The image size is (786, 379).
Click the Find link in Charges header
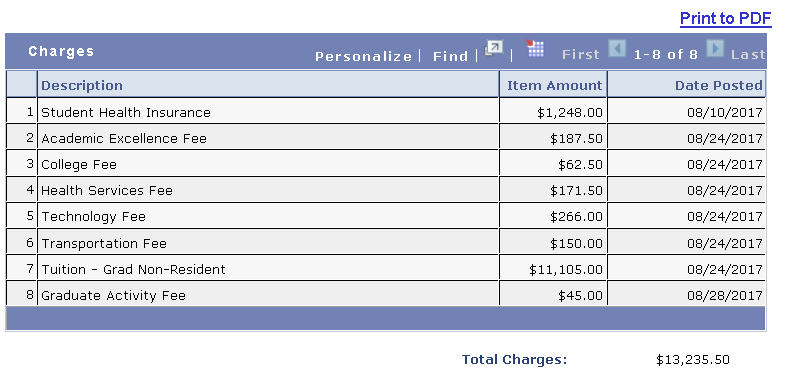coord(450,56)
